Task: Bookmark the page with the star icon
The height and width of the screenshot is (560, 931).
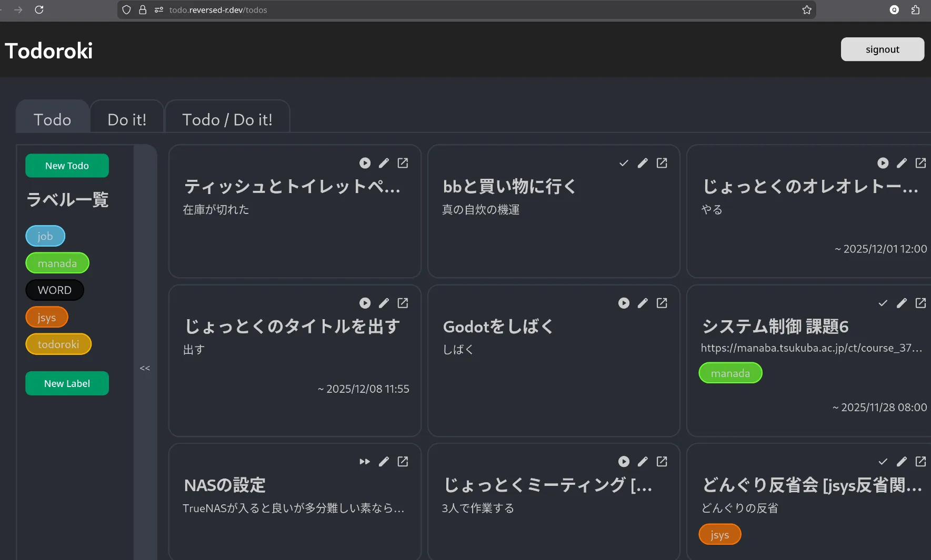Action: pos(806,9)
